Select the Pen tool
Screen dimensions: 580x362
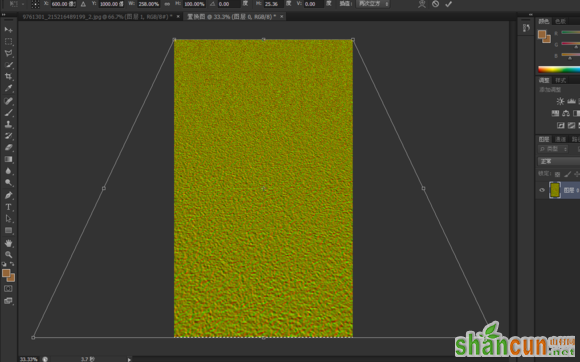coord(8,195)
